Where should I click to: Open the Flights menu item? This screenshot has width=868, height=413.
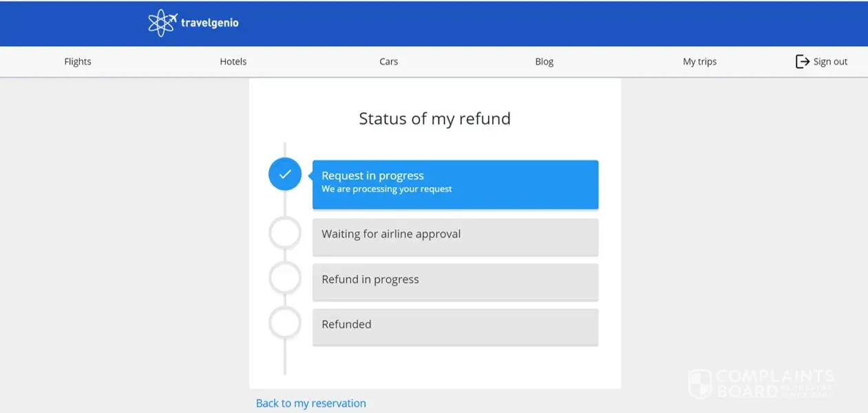point(78,61)
